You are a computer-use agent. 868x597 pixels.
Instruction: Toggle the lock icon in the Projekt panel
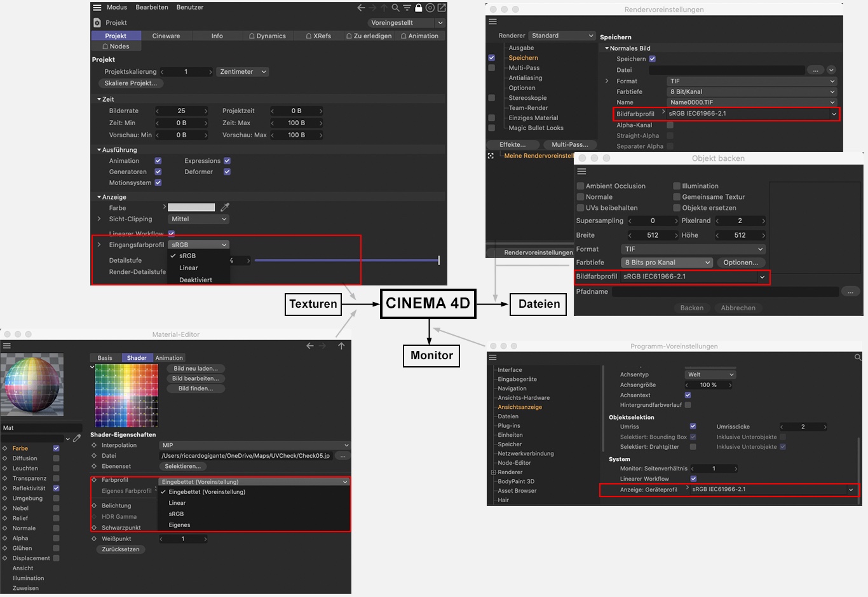(x=418, y=8)
